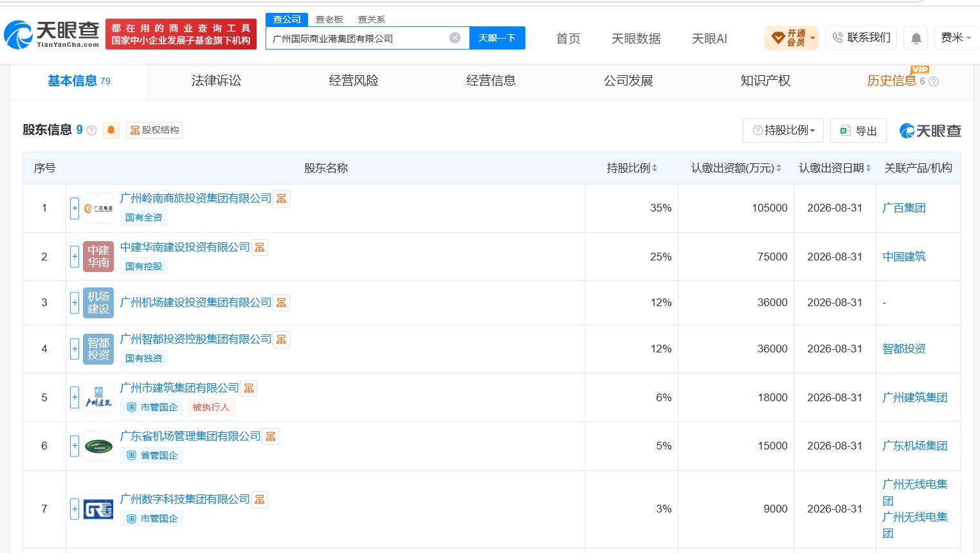Expand row 5 shareholder 广州市建筑集团

[x=75, y=397]
